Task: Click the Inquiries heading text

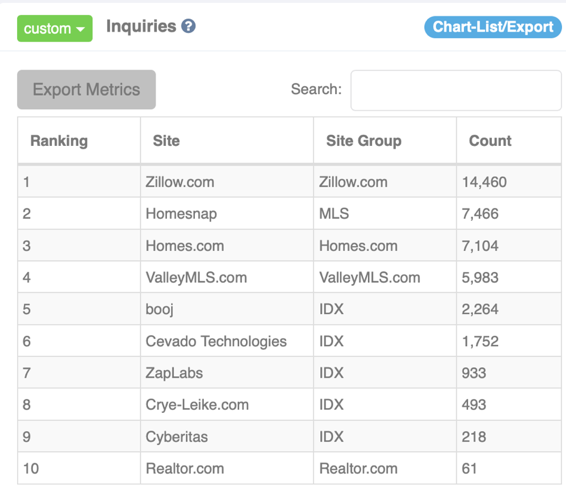Action: pos(141,26)
